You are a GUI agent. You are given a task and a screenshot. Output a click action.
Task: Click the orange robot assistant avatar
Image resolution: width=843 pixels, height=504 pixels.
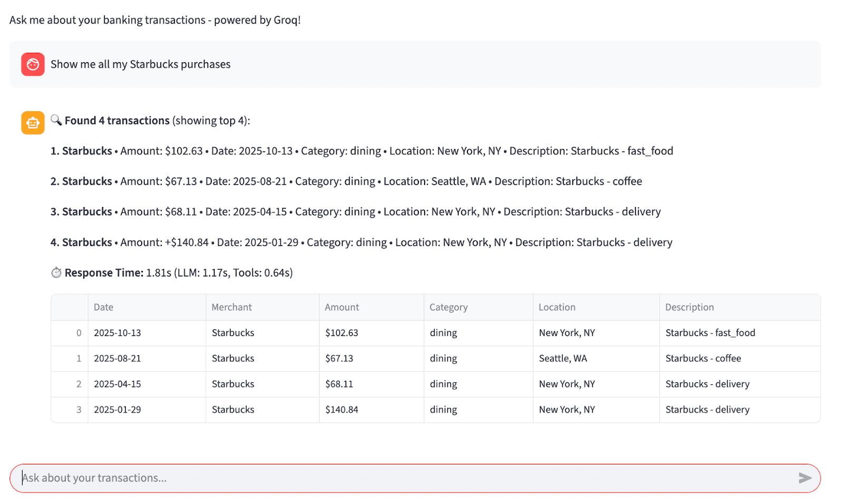pyautogui.click(x=33, y=123)
